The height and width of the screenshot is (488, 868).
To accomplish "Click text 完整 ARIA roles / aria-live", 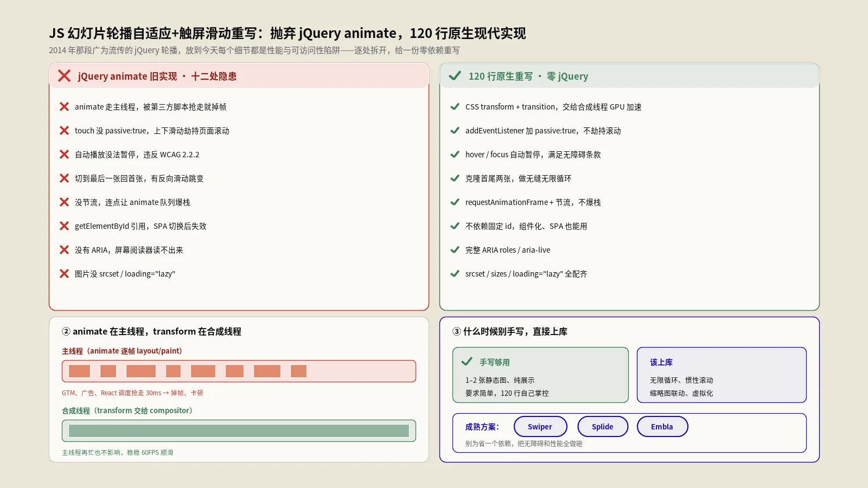I will click(x=508, y=251).
